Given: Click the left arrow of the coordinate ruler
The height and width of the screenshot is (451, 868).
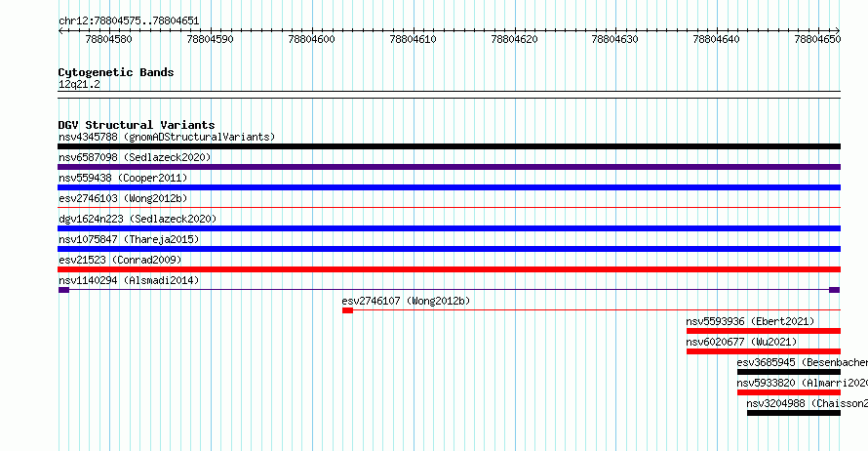Looking at the screenshot, I should click(60, 31).
